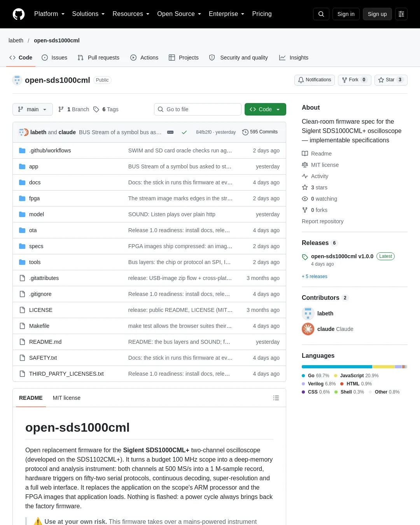Click the Notifications button

click(x=315, y=80)
